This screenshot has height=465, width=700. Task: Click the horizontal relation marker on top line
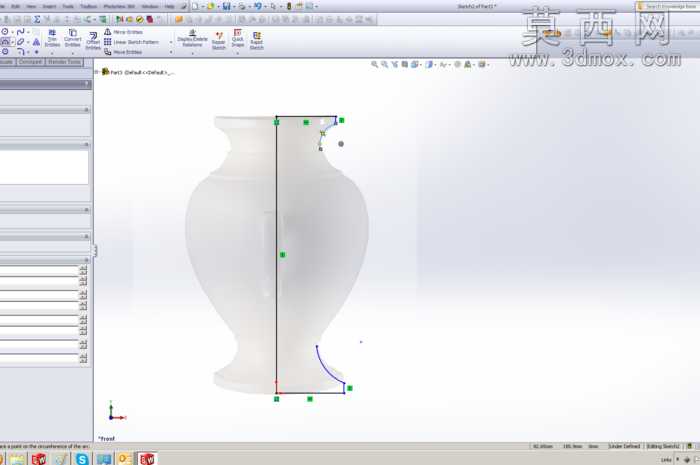pyautogui.click(x=306, y=122)
